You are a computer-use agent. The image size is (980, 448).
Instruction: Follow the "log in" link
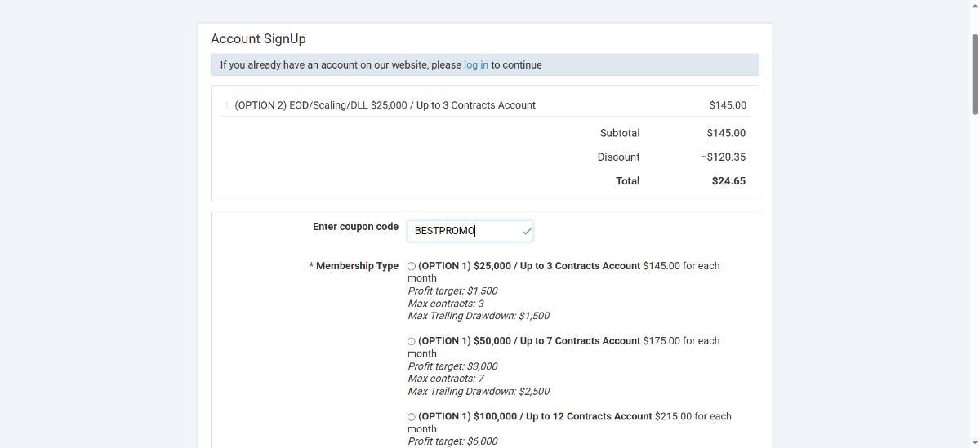(x=475, y=65)
